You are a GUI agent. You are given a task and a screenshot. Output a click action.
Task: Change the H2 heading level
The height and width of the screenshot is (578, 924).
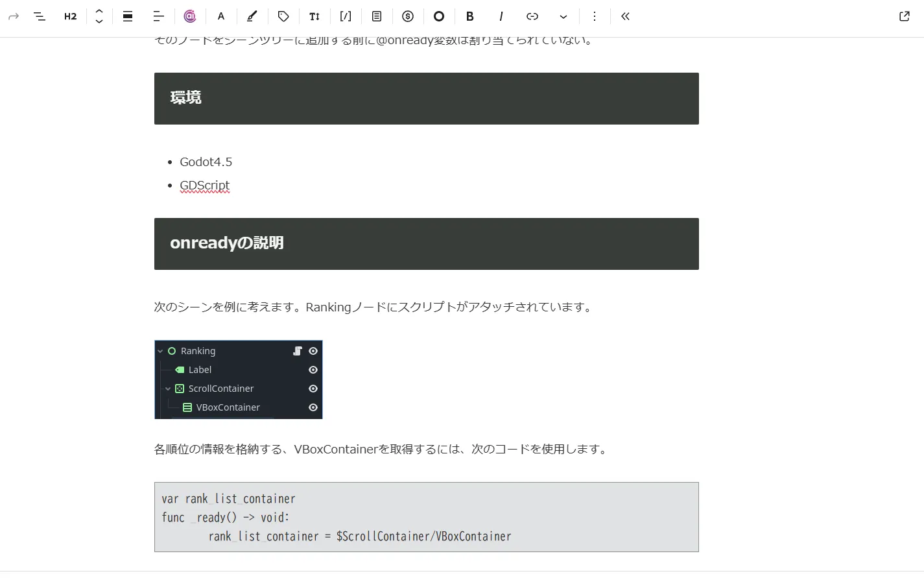coord(71,16)
